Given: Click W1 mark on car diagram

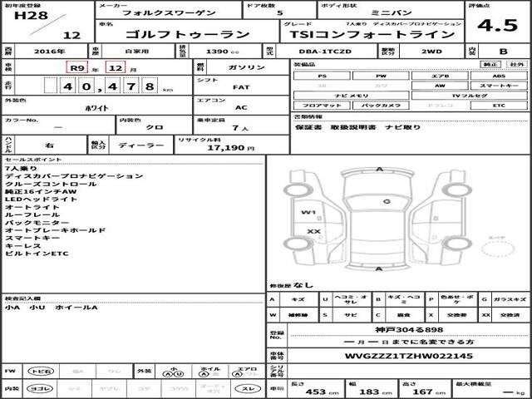Looking at the screenshot, I should tap(308, 213).
